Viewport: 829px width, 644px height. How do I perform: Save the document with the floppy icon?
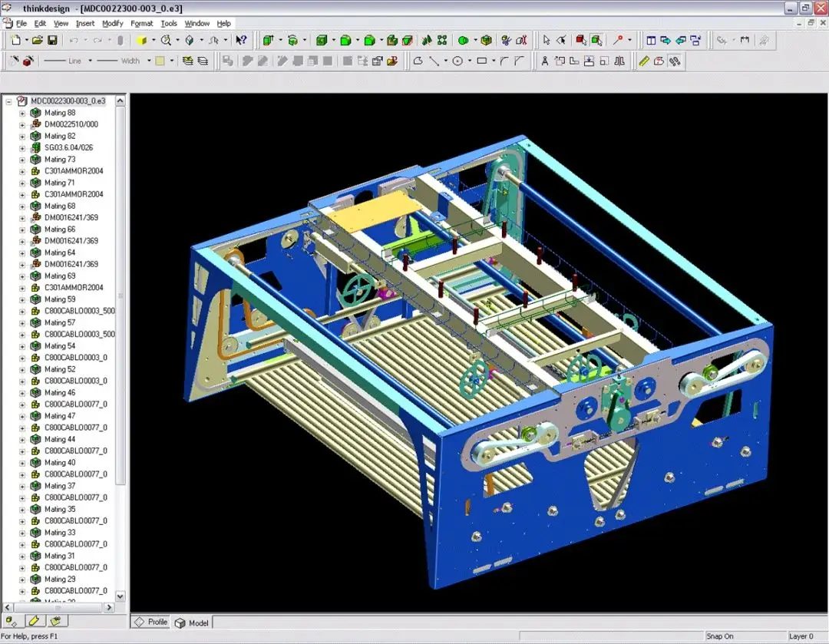[52, 40]
